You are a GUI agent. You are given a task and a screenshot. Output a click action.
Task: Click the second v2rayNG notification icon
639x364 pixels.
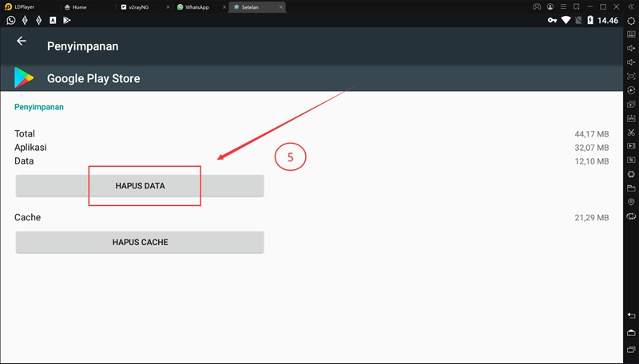point(38,20)
